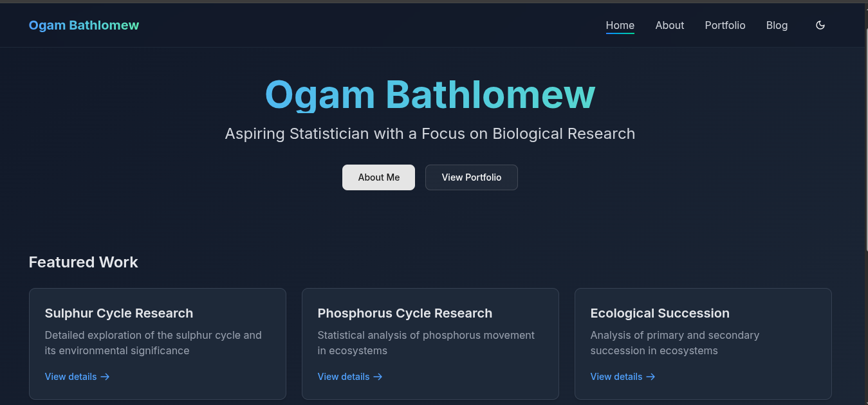This screenshot has height=405, width=868.
Task: Go to the About navigation link
Action: pyautogui.click(x=669, y=25)
